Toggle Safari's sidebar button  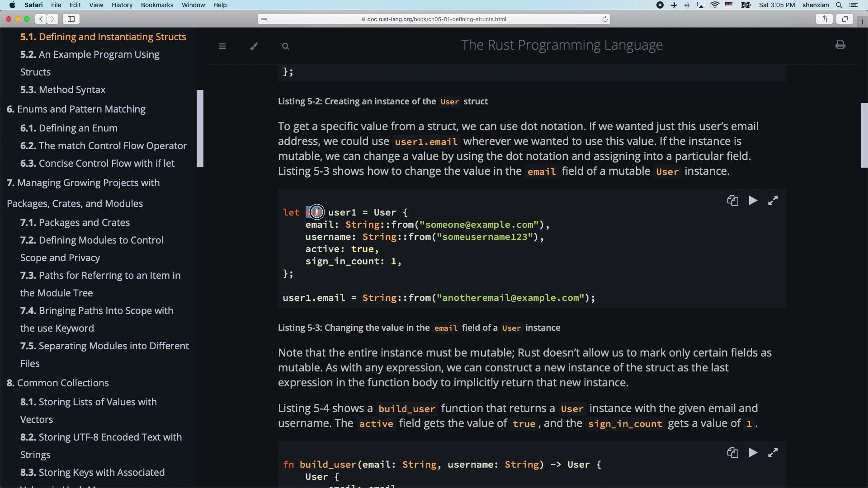coord(71,19)
